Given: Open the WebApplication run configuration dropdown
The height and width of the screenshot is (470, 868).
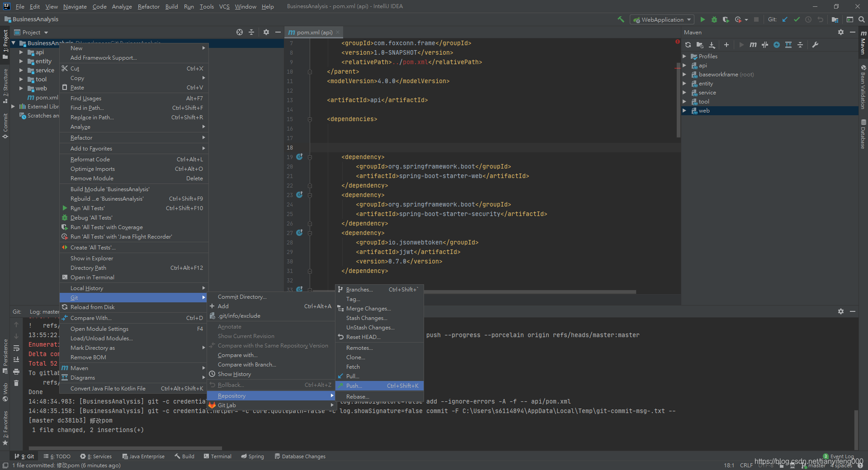Looking at the screenshot, I should click(x=662, y=19).
